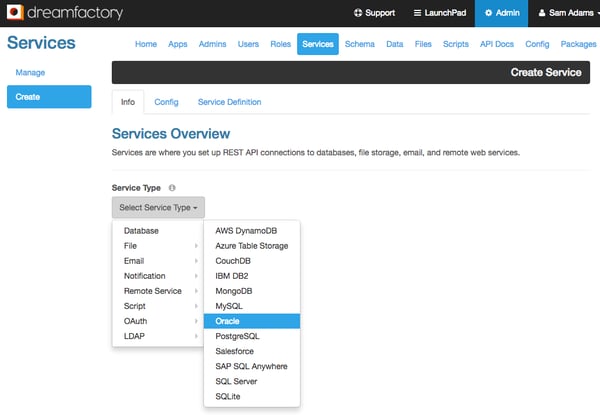This screenshot has width=600, height=415.
Task: Click the Create sidebar button
Action: (49, 97)
